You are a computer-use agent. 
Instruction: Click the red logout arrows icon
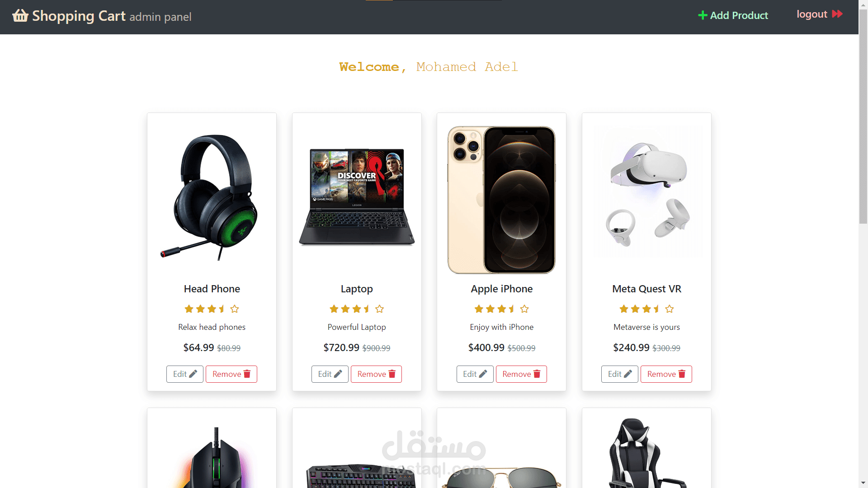837,14
